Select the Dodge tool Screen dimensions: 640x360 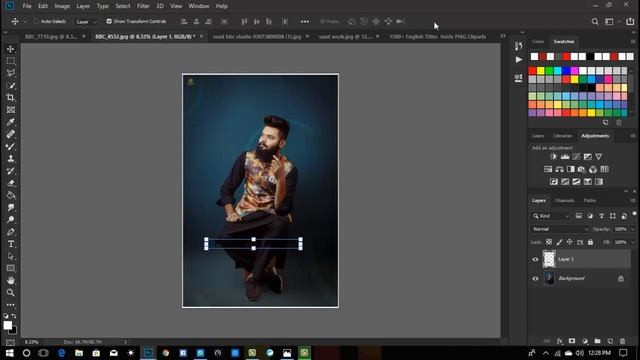[x=11, y=220]
